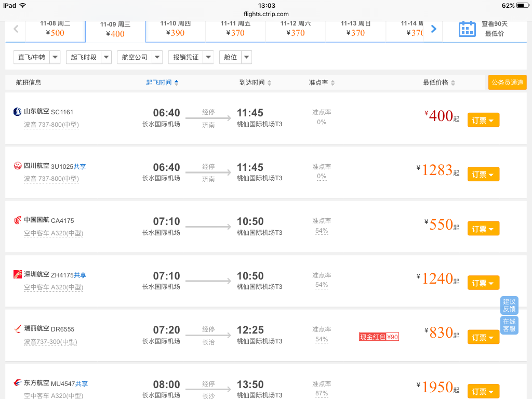Image resolution: width=532 pixels, height=399 pixels.
Task: Click the Shandong Airlines logo icon
Action: click(17, 112)
